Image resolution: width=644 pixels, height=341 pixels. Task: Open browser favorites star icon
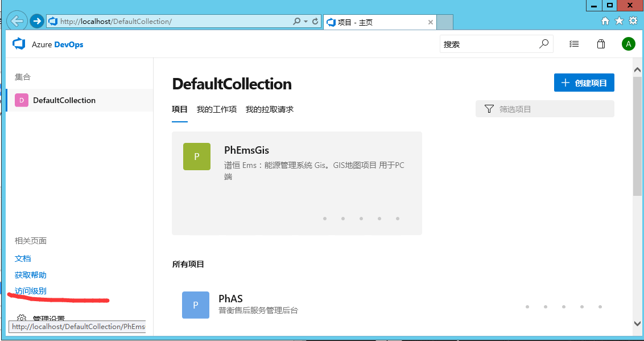tap(619, 21)
